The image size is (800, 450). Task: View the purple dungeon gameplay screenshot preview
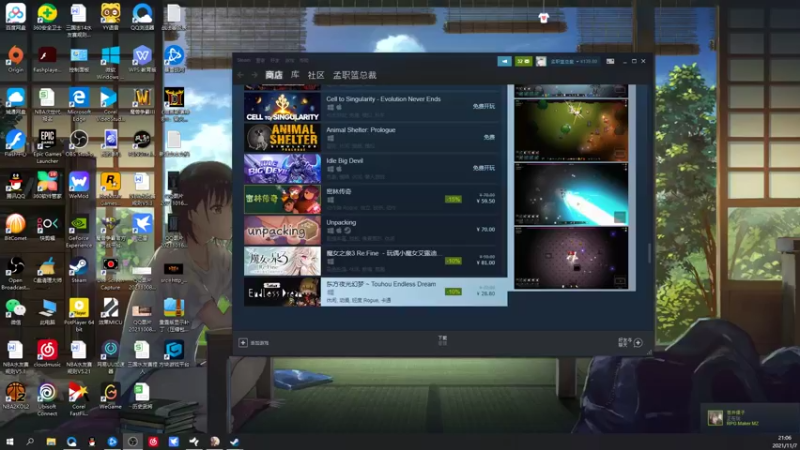click(571, 258)
